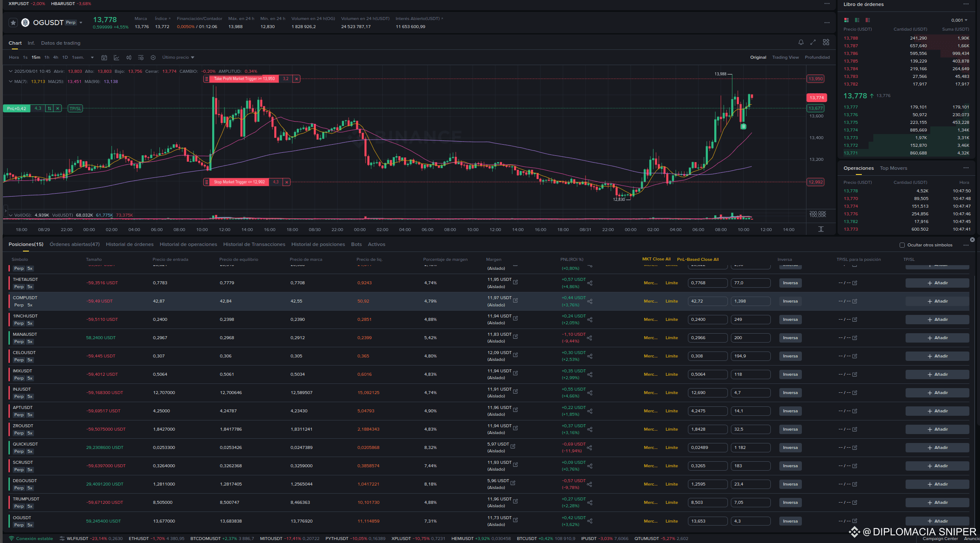The width and height of the screenshot is (980, 543).
Task: Expand the hidden side panel arrow at chart edge
Action: (5, 211)
